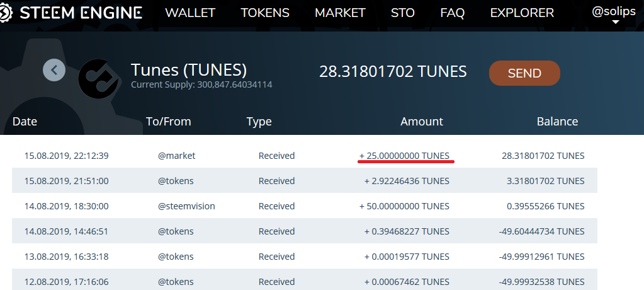Select the date 14.08.2019, 18:30:00
The height and width of the screenshot is (290, 644).
67,206
